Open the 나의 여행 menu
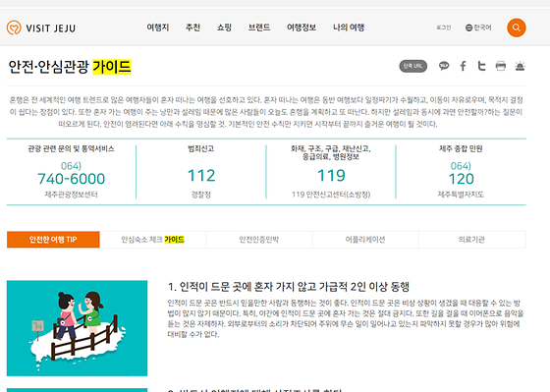This screenshot has width=550, height=392. click(349, 28)
